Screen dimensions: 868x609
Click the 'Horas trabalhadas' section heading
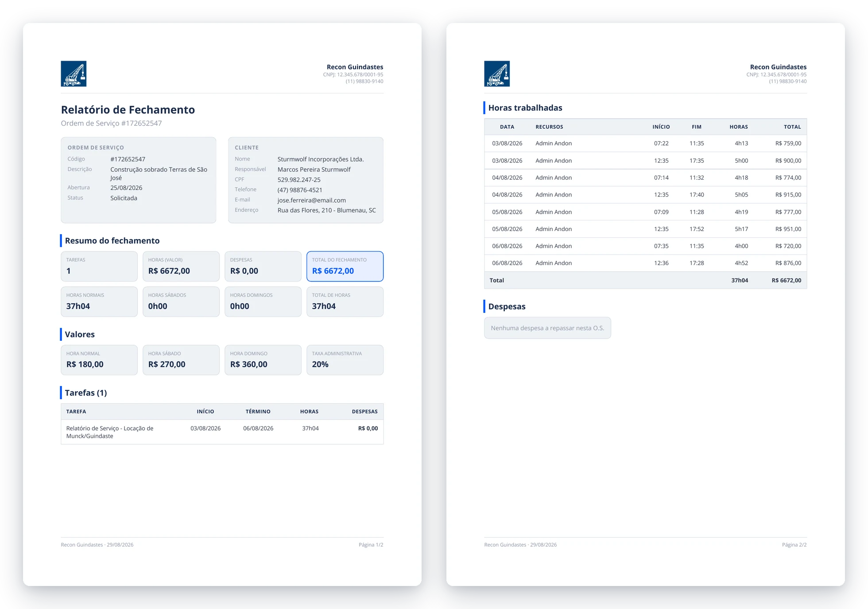[x=525, y=108]
